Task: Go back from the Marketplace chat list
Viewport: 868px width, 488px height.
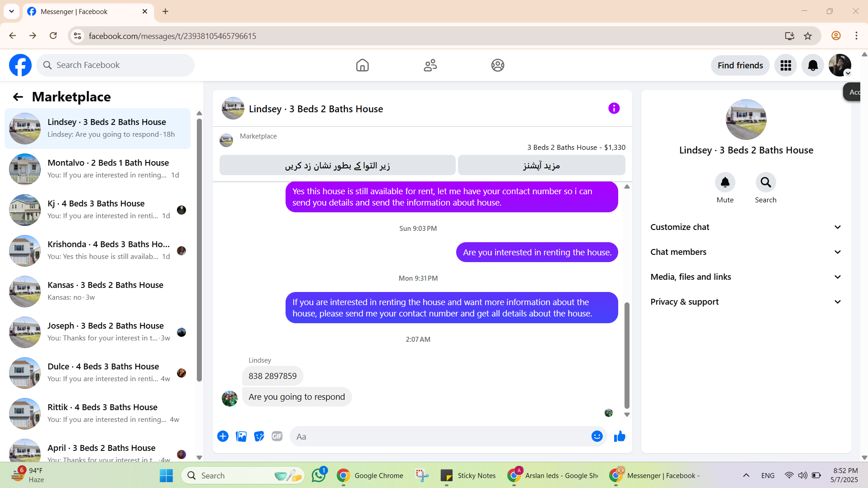Action: click(18, 97)
